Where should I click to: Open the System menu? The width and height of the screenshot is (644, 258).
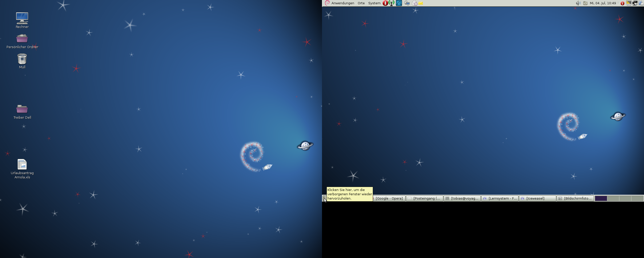[374, 3]
